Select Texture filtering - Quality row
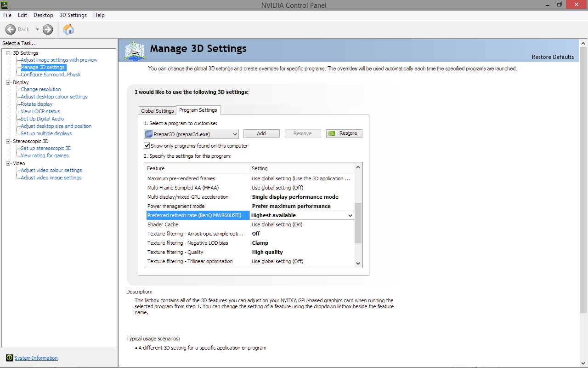The image size is (588, 368). coord(249,252)
